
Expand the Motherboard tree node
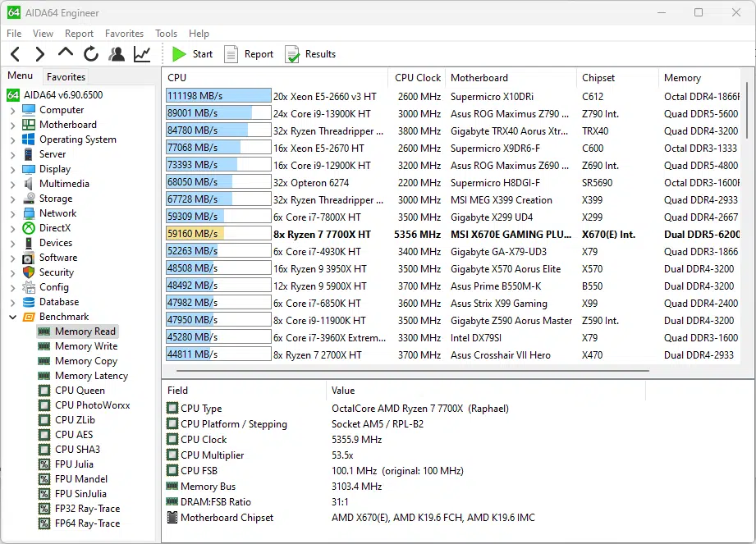(12, 125)
